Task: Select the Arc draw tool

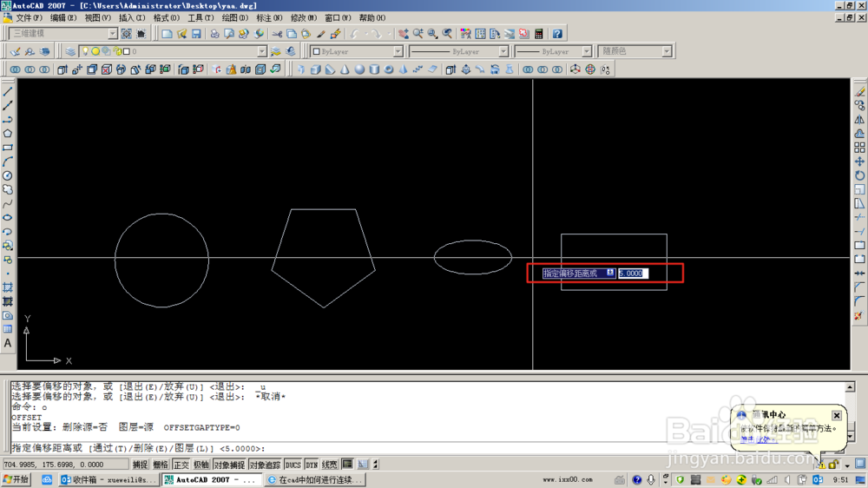Action: (8, 162)
